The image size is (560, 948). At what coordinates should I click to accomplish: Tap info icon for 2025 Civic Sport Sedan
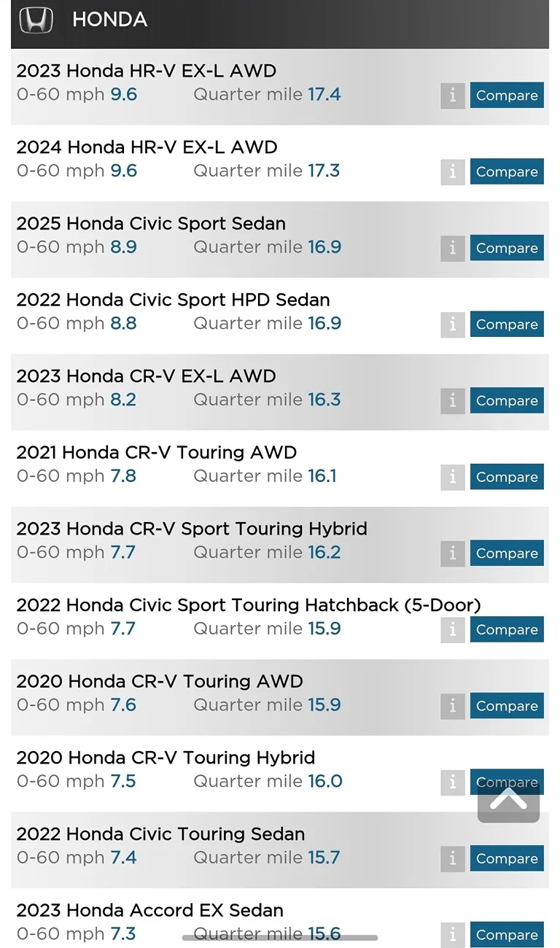tap(452, 248)
